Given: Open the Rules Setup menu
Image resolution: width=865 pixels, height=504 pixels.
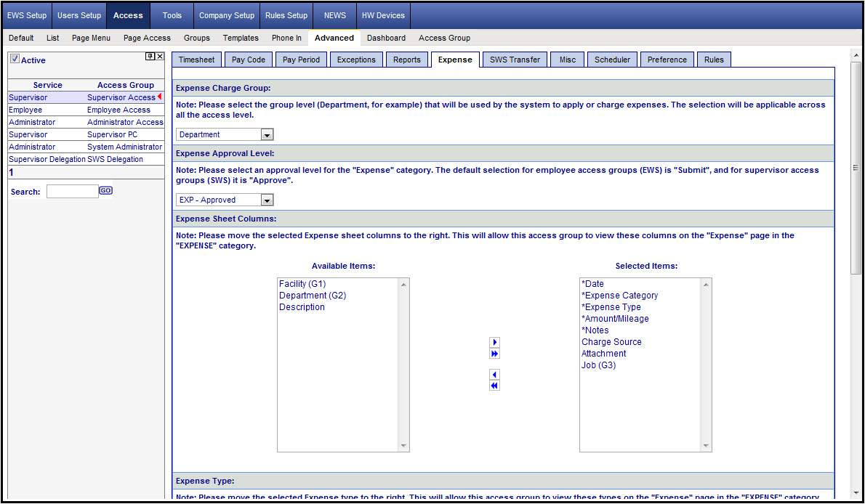Looking at the screenshot, I should click(x=286, y=15).
